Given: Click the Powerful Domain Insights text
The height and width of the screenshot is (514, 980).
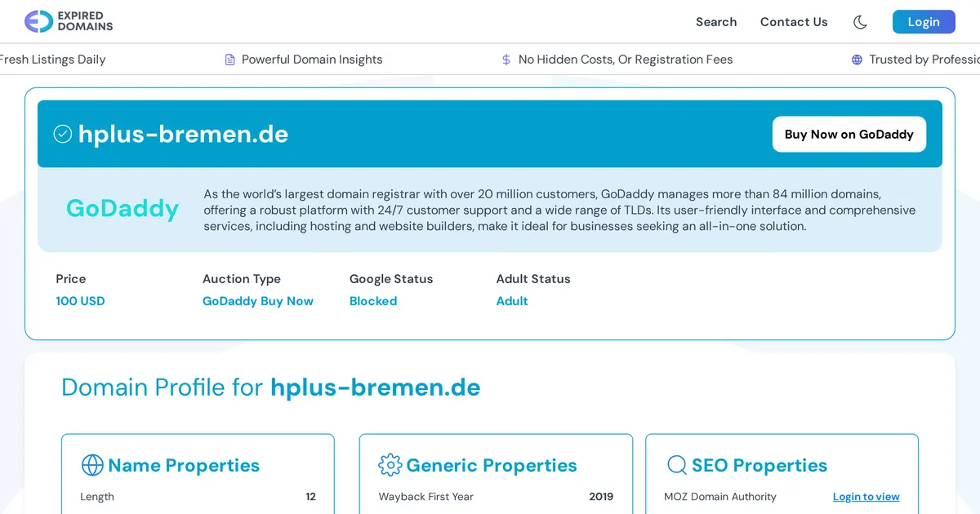Looking at the screenshot, I should click(312, 60).
